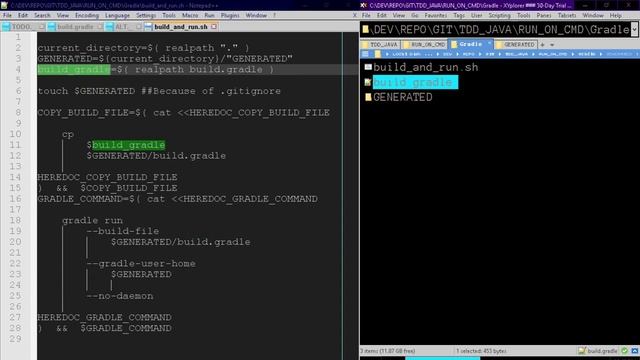Open Panes menu in XYplorer

[544, 16]
